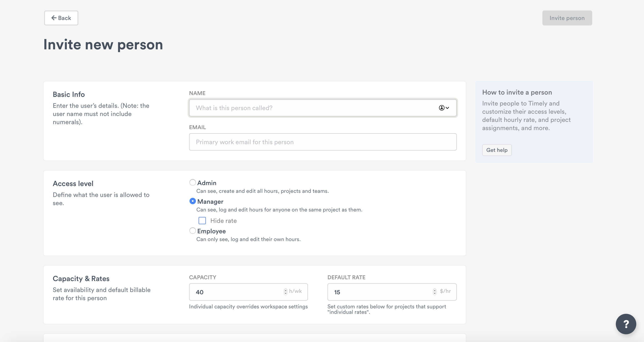This screenshot has height=342, width=644.
Task: Click the Name input field
Action: coord(300,108)
